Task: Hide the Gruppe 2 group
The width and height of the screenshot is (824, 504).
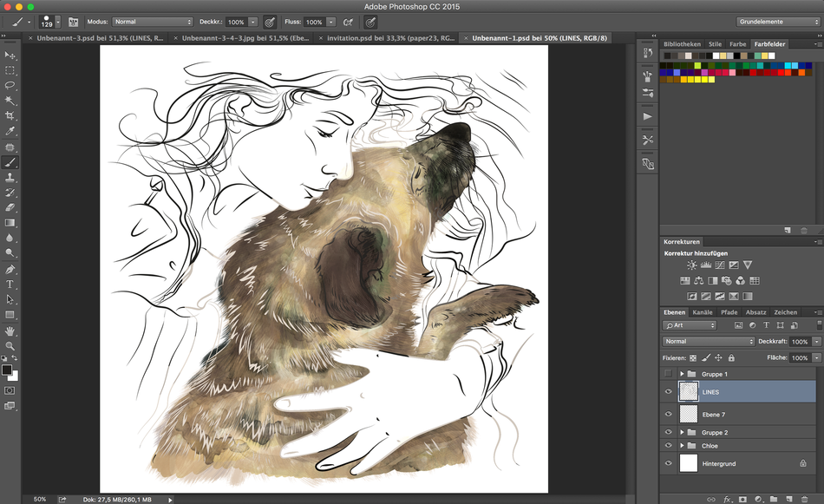Action: tap(669, 432)
